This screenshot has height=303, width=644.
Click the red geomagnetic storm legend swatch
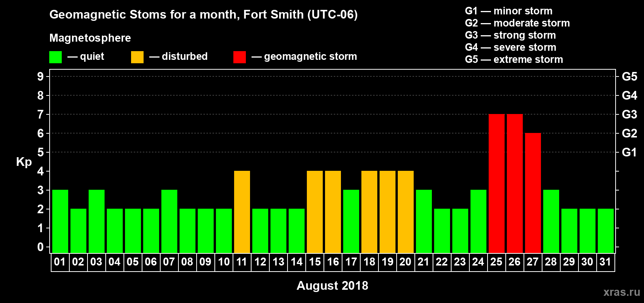click(x=239, y=57)
